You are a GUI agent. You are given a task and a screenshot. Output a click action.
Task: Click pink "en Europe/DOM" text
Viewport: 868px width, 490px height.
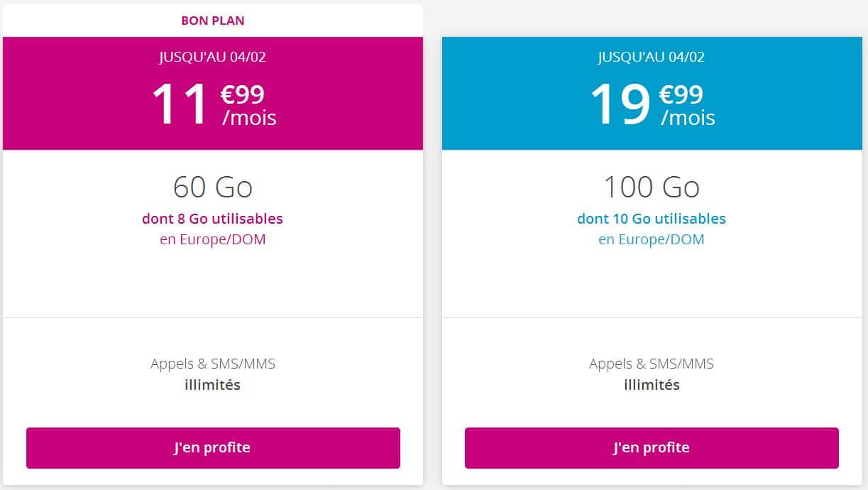(x=213, y=239)
